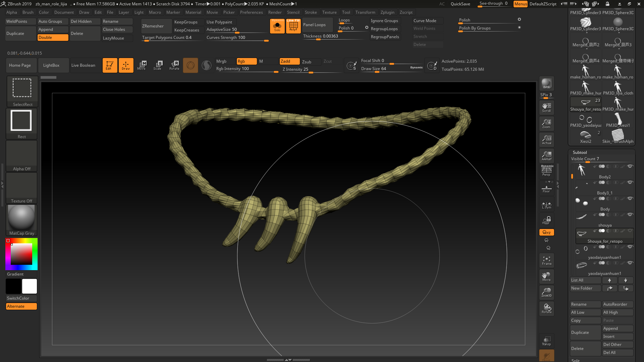644x362 pixels.
Task: Toggle Solo mode icon
Action: click(x=277, y=26)
